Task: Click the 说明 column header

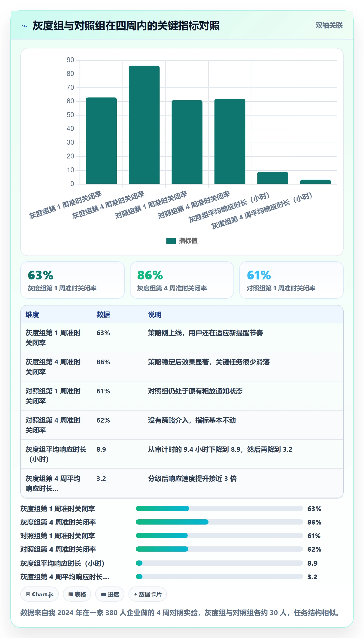Action: coord(155,315)
